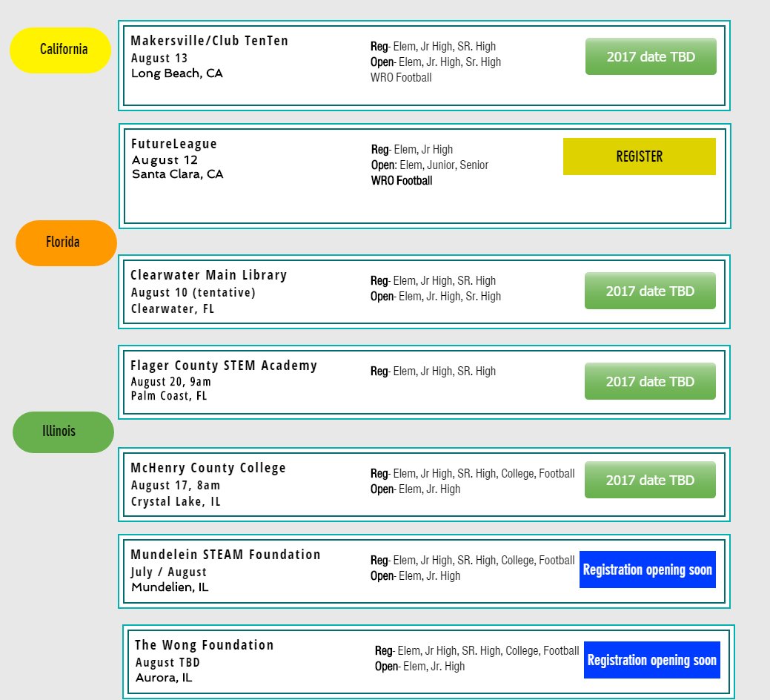
Task: Click the Illinois state pill
Action: 63,432
